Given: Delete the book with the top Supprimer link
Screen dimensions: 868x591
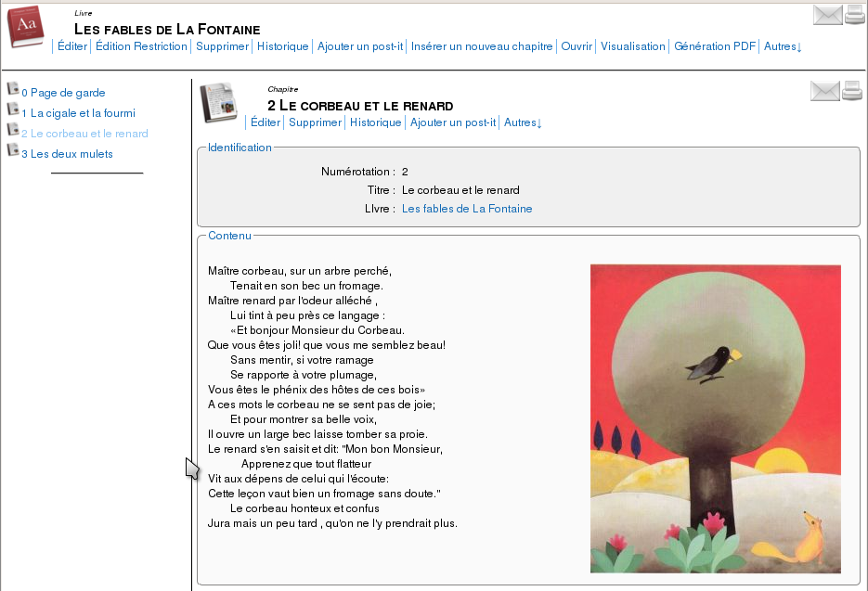Looking at the screenshot, I should (223, 46).
